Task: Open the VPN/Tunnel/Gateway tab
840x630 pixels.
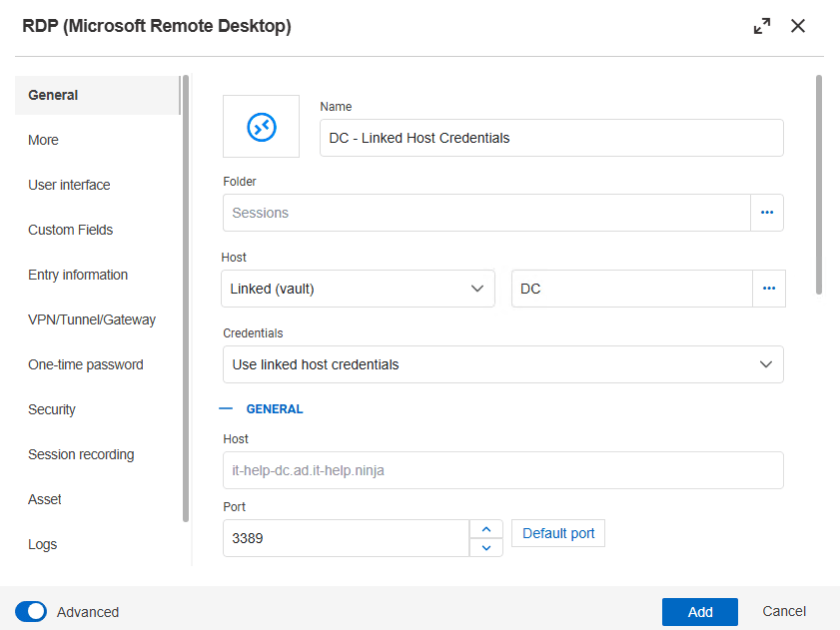Action: [92, 319]
